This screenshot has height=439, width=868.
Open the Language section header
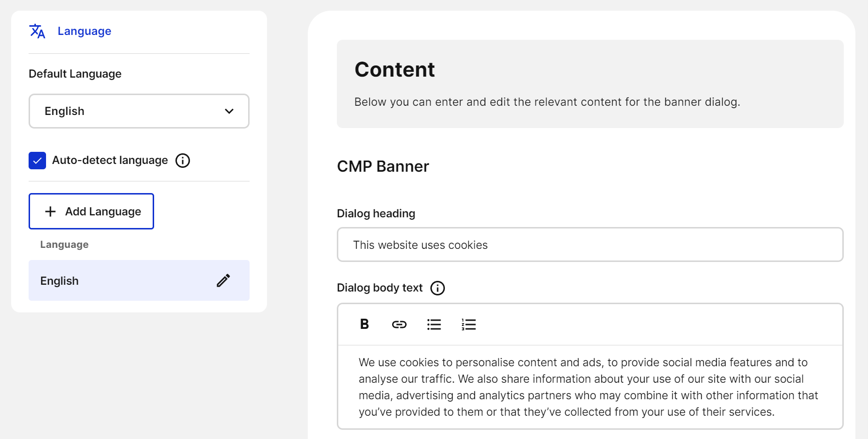[84, 31]
